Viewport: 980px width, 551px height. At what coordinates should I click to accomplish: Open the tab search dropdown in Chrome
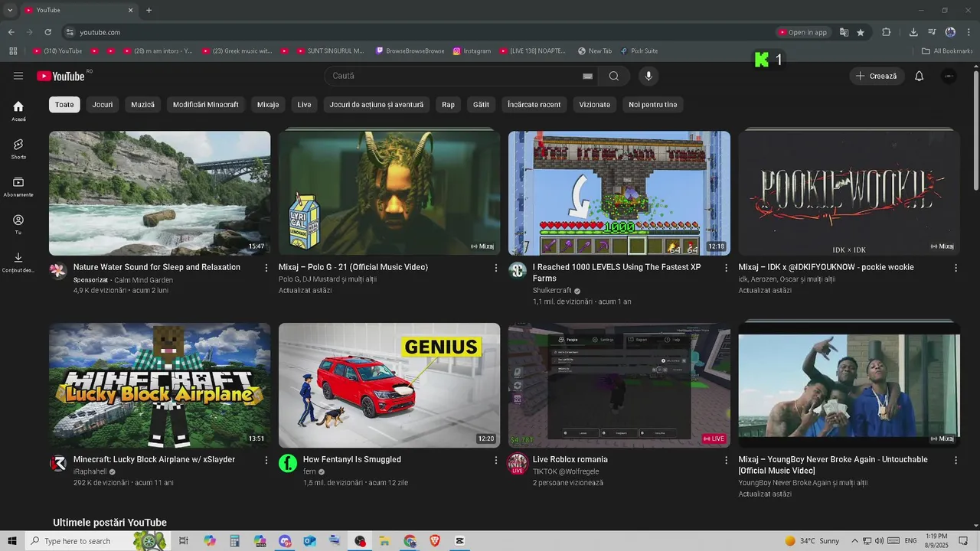[x=10, y=10]
